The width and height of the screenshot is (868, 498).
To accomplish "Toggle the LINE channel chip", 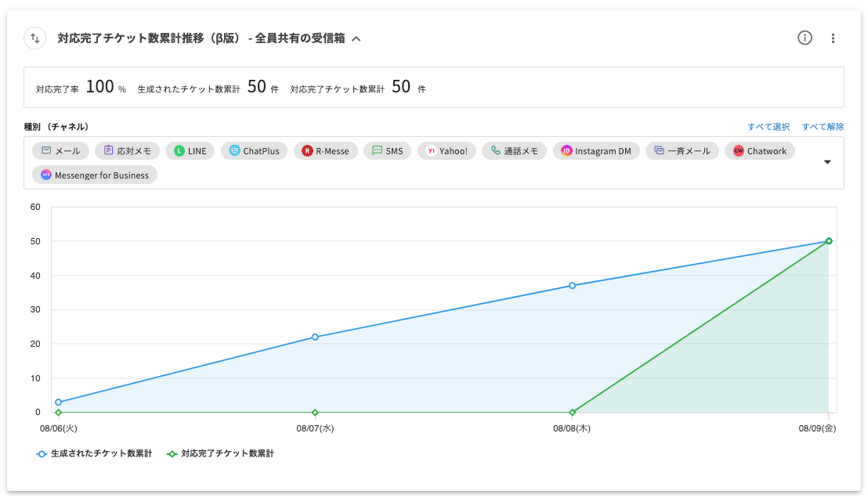I will (x=190, y=151).
